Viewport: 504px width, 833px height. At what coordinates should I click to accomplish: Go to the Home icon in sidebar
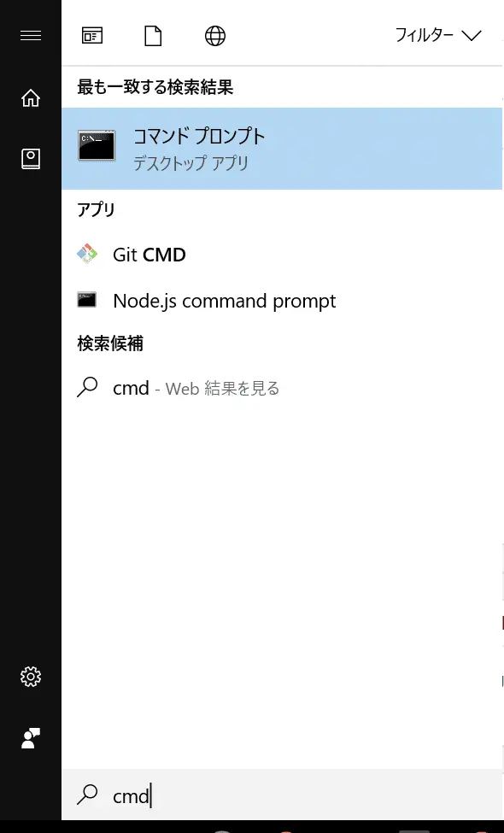(x=30, y=97)
